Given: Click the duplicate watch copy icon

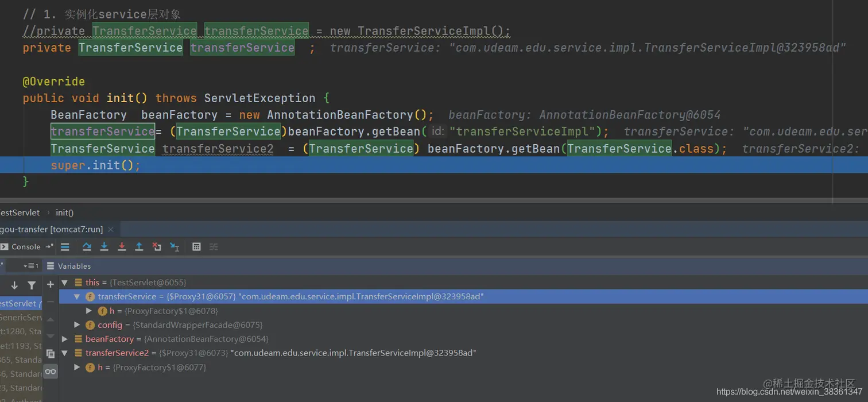Looking at the screenshot, I should click(x=51, y=354).
